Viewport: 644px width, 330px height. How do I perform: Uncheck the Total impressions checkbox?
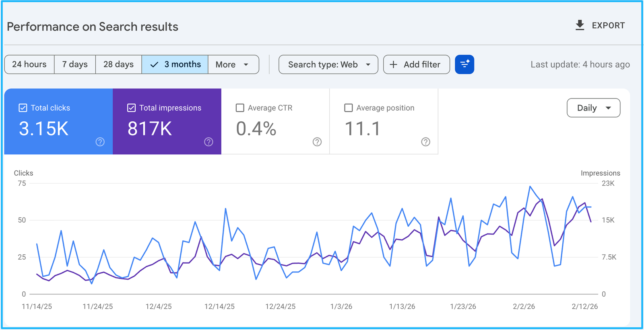131,108
